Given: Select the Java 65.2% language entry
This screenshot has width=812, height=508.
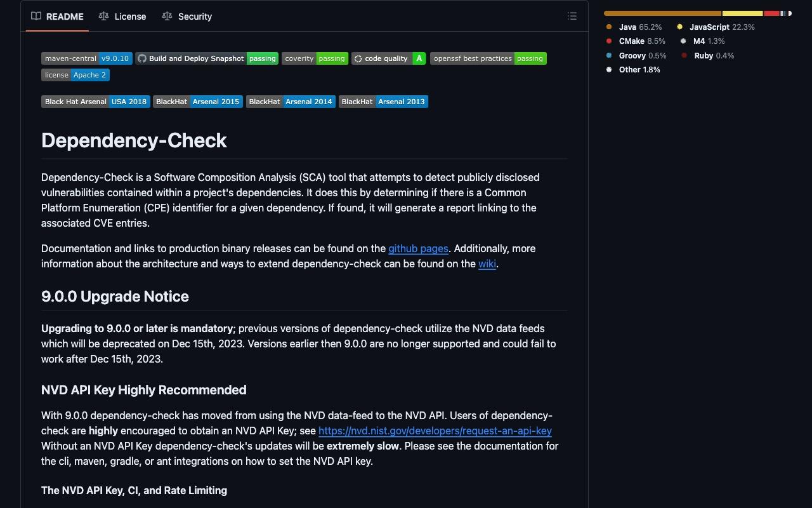Looking at the screenshot, I should tap(634, 27).
